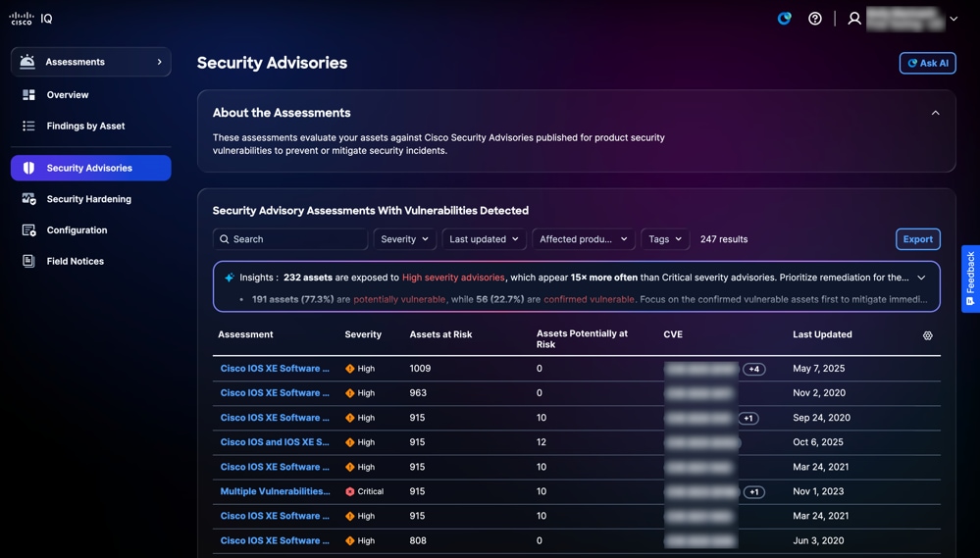Open the advisory updated Sep 24, 2020
Screen dimensions: 980x558
point(275,418)
